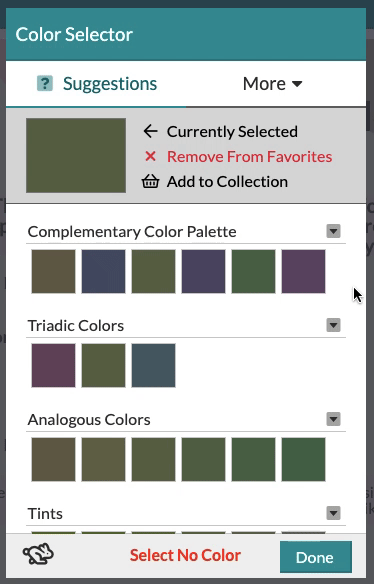Collapse the Triadic Colors section
Viewport: 374px width, 584px height.
333,325
